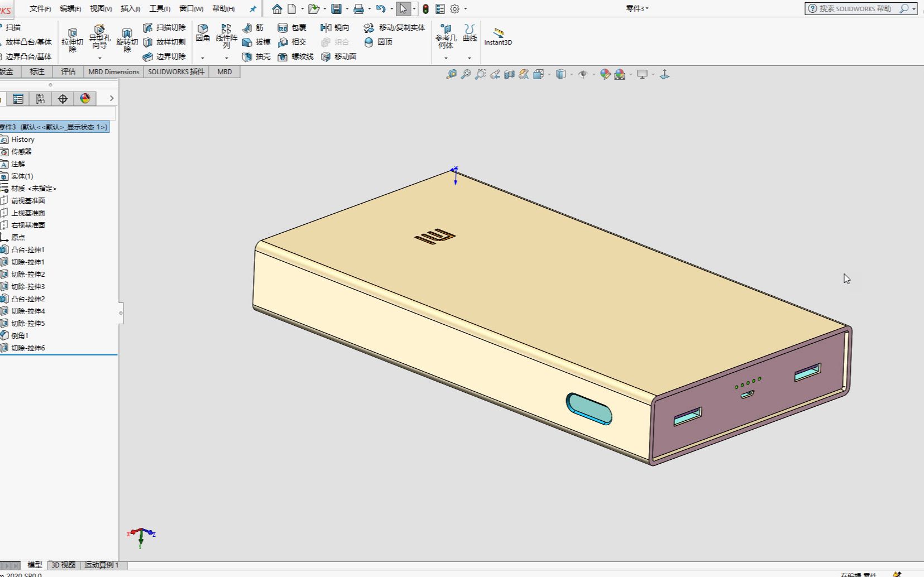Select the Rib (筋) tool
Screen dimensions: 924x577
253,27
